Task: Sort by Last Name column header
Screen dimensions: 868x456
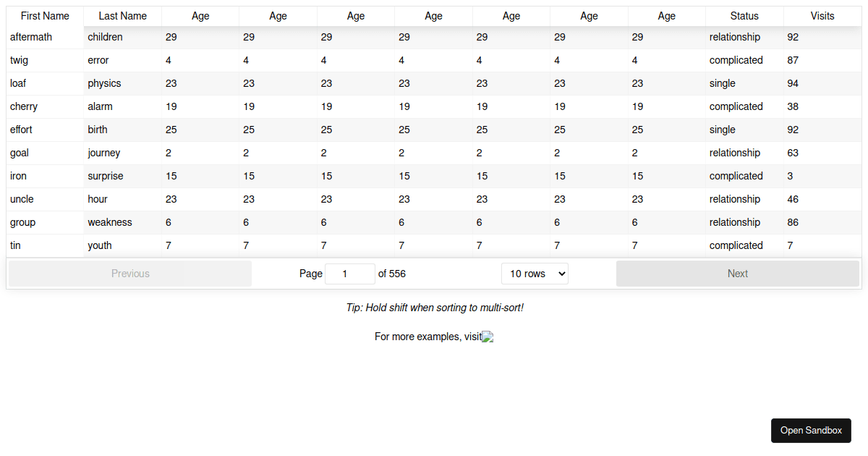Action: (123, 16)
